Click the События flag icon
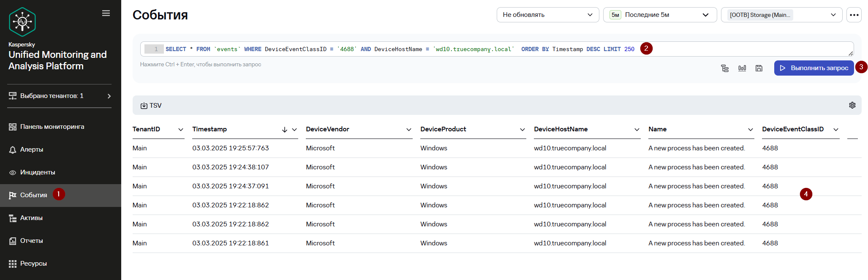Image resolution: width=868 pixels, height=280 pixels. pyautogui.click(x=13, y=195)
